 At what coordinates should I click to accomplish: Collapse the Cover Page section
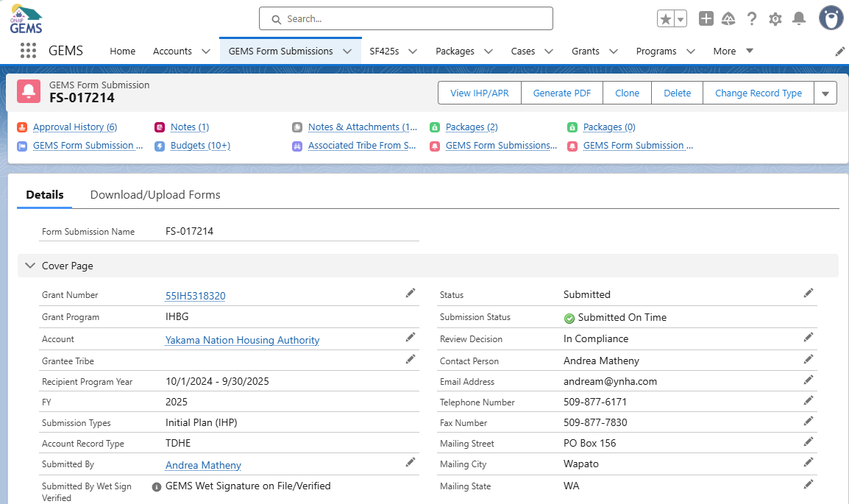(30, 266)
